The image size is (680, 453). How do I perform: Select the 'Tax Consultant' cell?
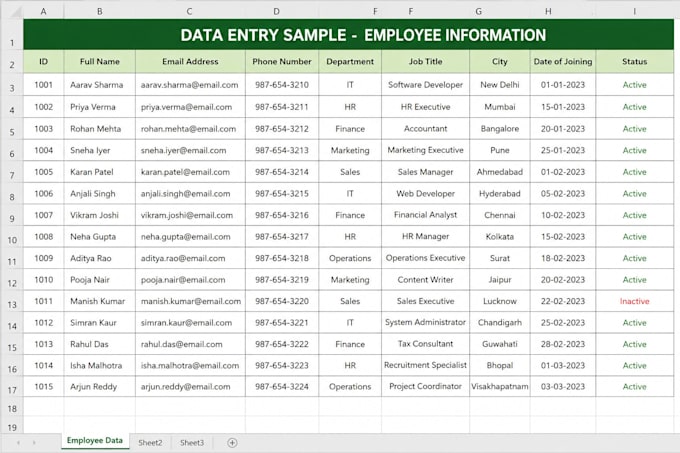point(425,344)
